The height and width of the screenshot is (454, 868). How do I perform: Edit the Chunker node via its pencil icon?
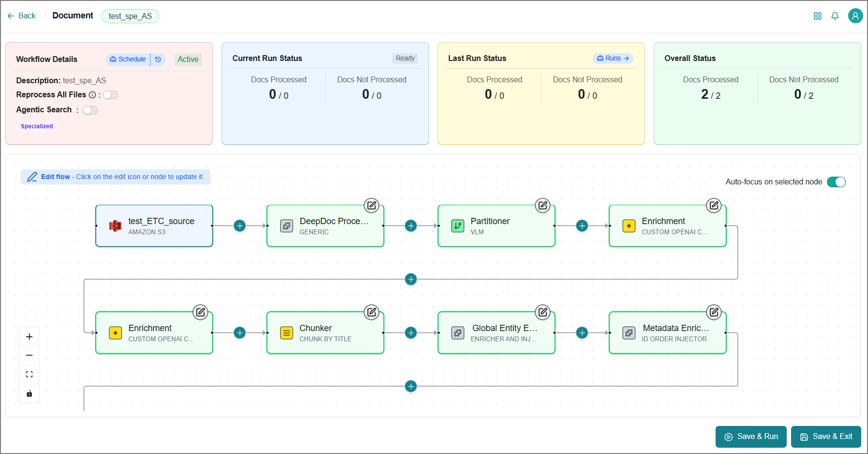[372, 312]
